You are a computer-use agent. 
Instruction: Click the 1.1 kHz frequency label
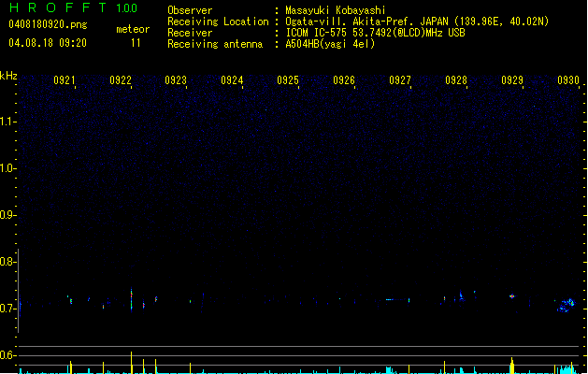[7, 122]
